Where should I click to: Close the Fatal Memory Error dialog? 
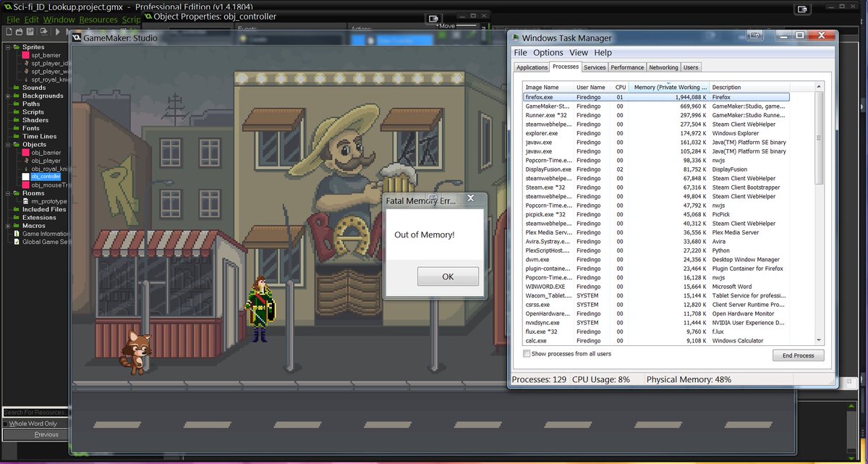click(x=470, y=198)
